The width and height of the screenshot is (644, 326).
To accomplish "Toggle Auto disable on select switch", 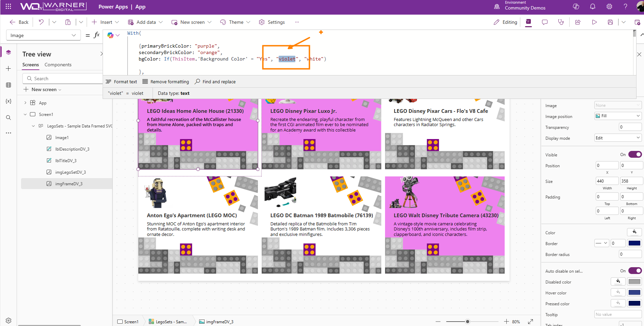I will [x=635, y=271].
